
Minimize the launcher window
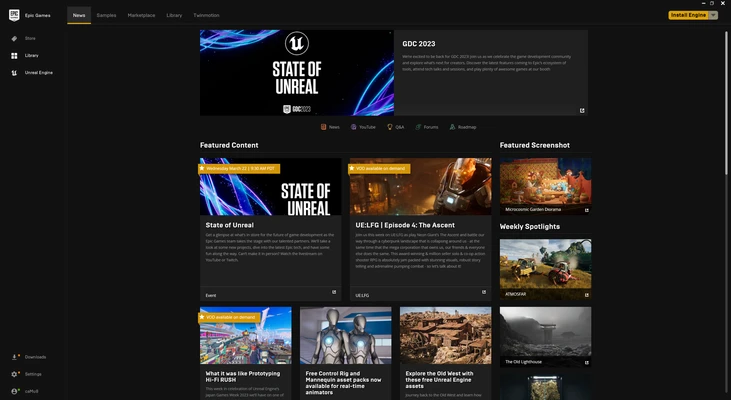[703, 3]
